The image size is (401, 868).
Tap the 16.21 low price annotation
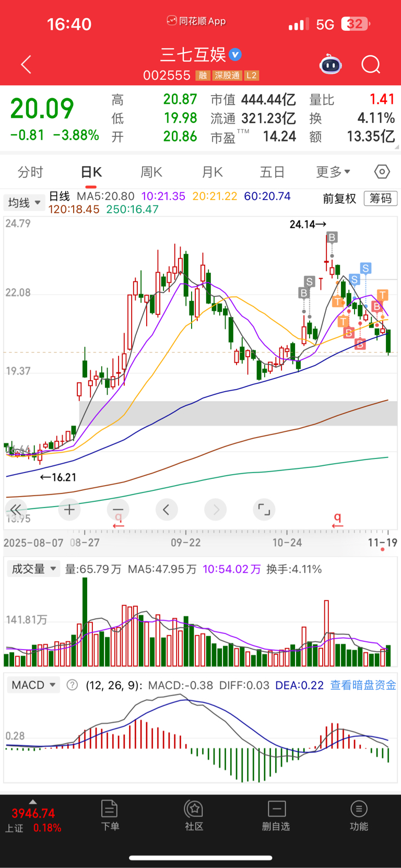pyautogui.click(x=58, y=477)
